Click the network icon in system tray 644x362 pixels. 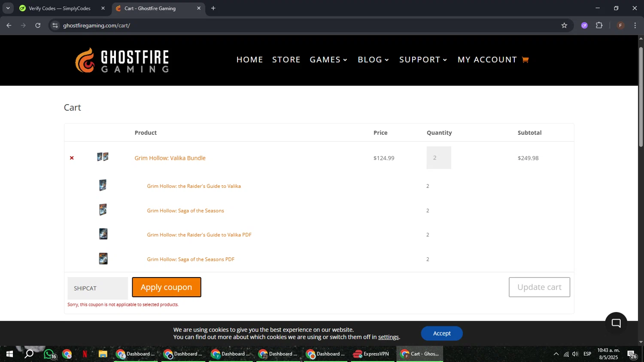click(566, 354)
